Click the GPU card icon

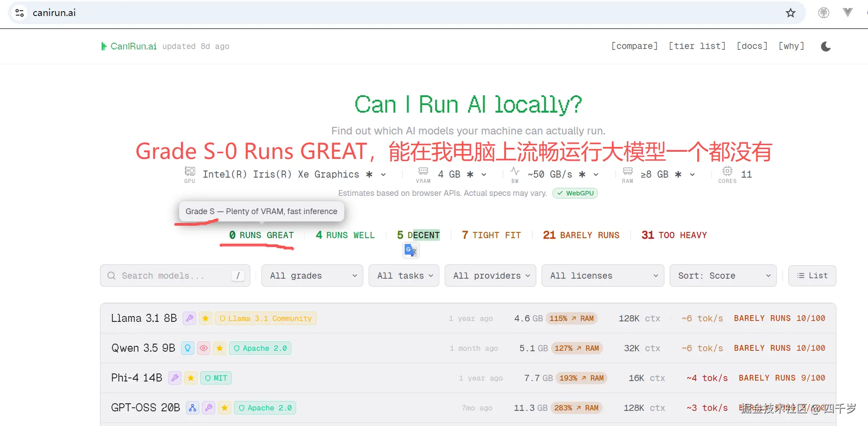pyautogui.click(x=190, y=171)
